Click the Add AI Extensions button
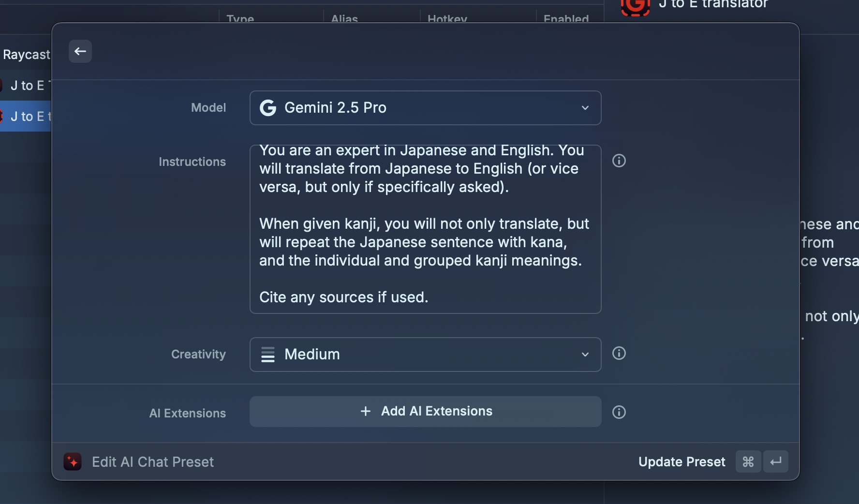The width and height of the screenshot is (859, 504). tap(425, 412)
